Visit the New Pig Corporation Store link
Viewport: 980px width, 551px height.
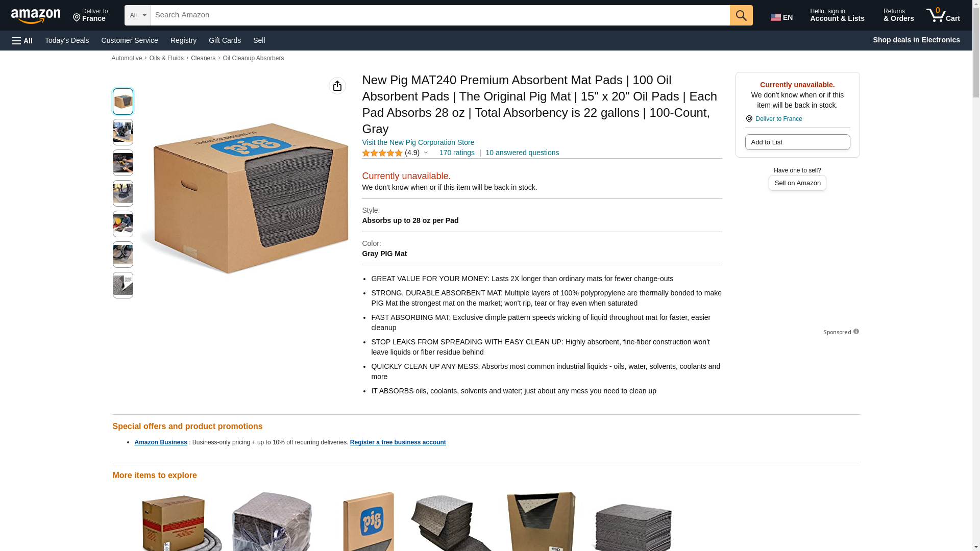(x=418, y=142)
